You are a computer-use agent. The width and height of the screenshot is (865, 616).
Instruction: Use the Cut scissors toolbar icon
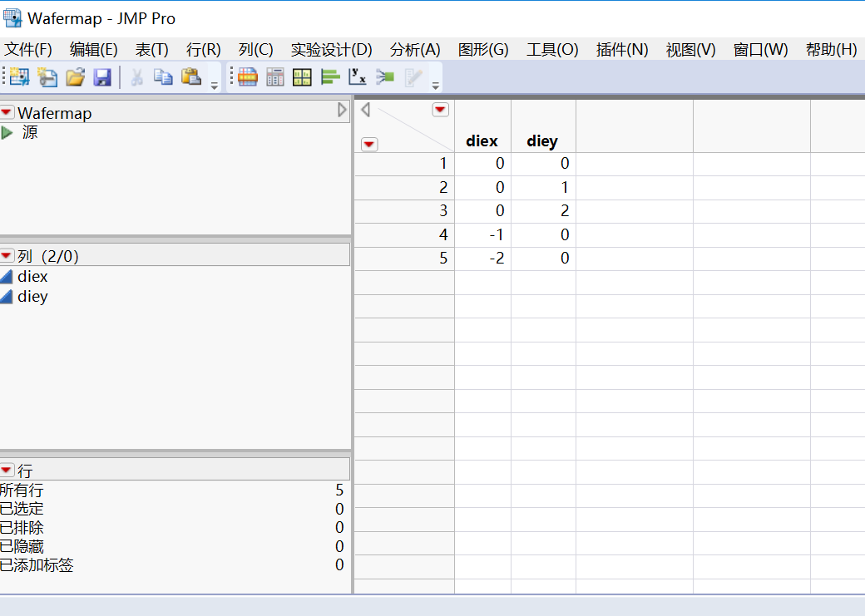tap(136, 76)
